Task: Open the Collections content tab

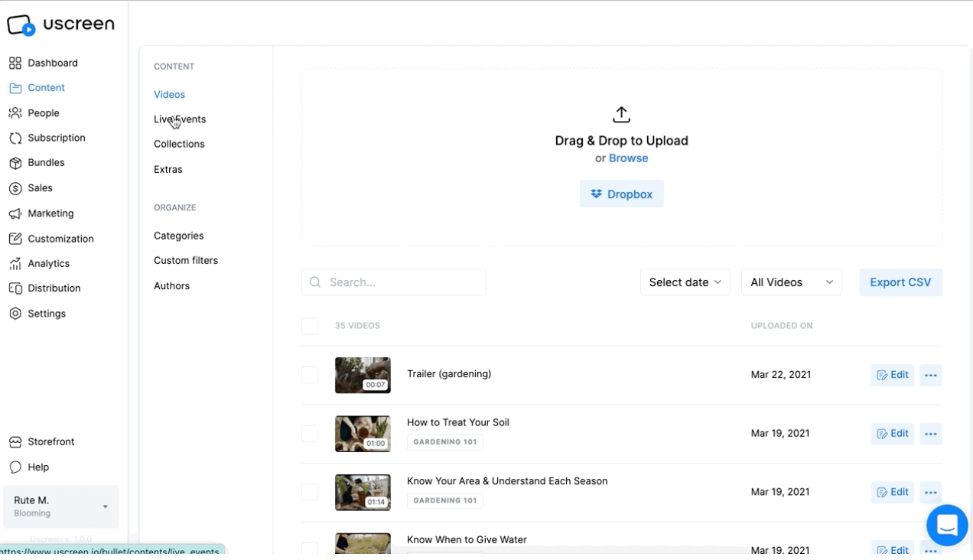Action: pos(178,144)
